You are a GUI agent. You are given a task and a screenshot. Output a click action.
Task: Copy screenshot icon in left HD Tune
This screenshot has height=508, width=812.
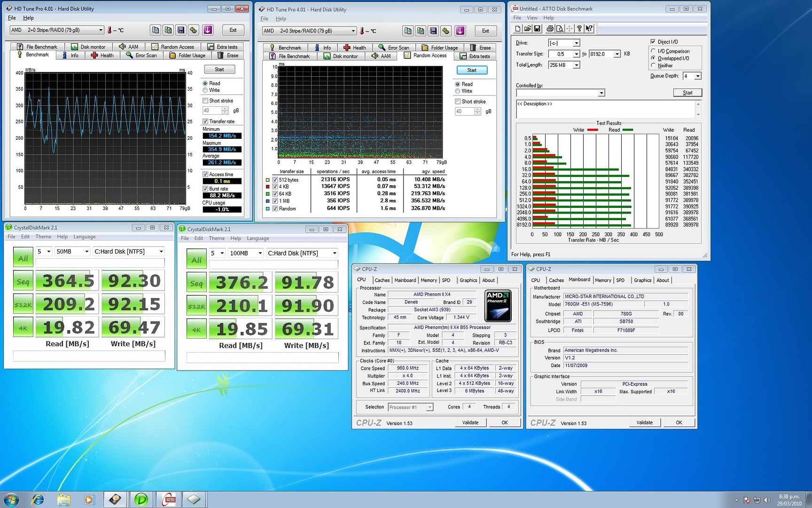168,30
